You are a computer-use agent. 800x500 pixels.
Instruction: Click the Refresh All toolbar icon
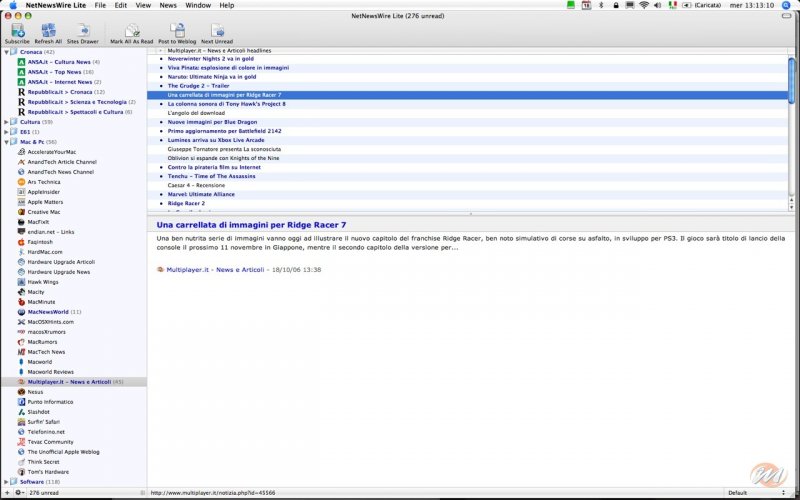click(48, 31)
